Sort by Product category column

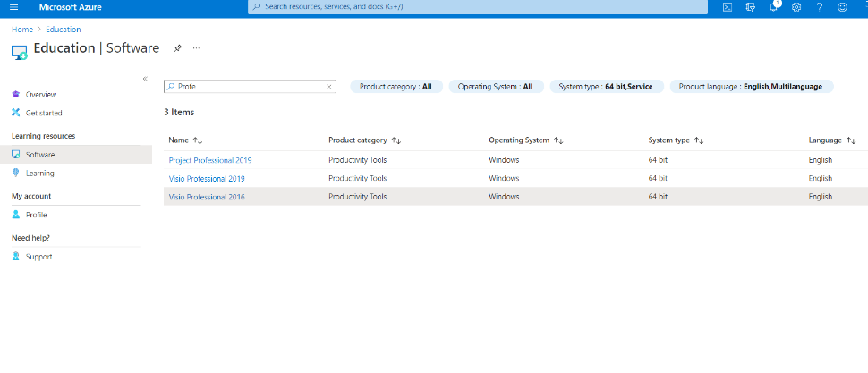coord(364,140)
